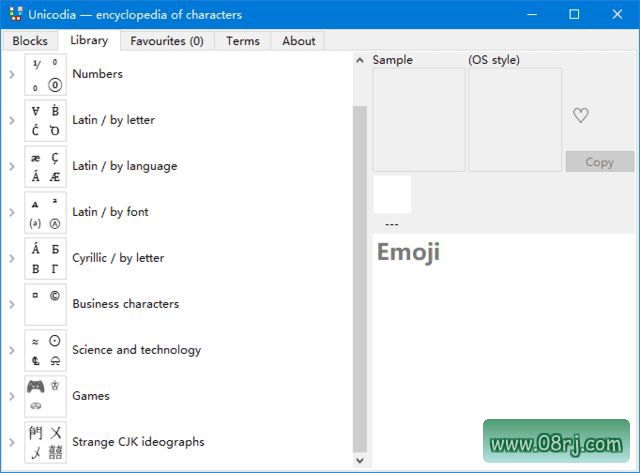The width and height of the screenshot is (640, 473).
Task: Click the Strange CJK ideographs icon
Action: [x=45, y=442]
